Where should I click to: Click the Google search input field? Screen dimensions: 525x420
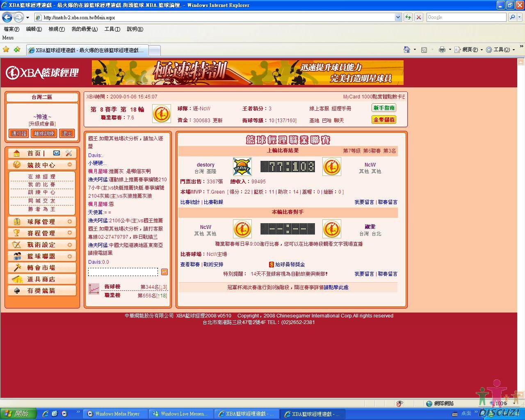coord(467,17)
